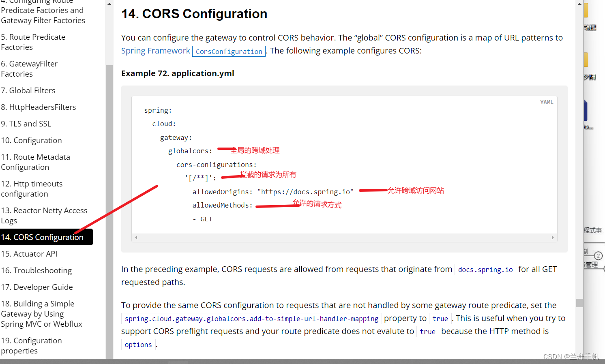Click the code block horizontal scrollbar track
Screen dimensions: 605x364
[x=344, y=238]
